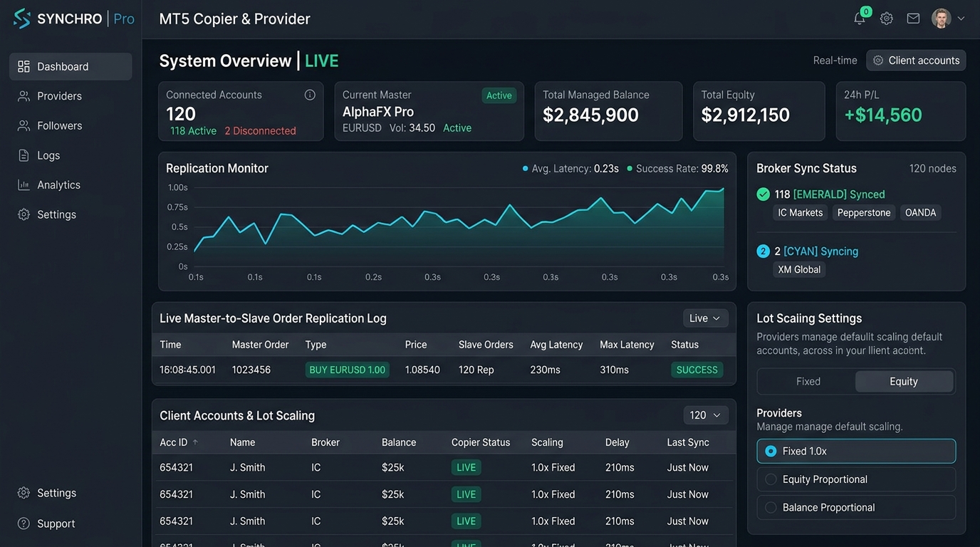Select the Balance Proportional radio option
Viewport: 980px width, 547px height.
[x=856, y=508]
